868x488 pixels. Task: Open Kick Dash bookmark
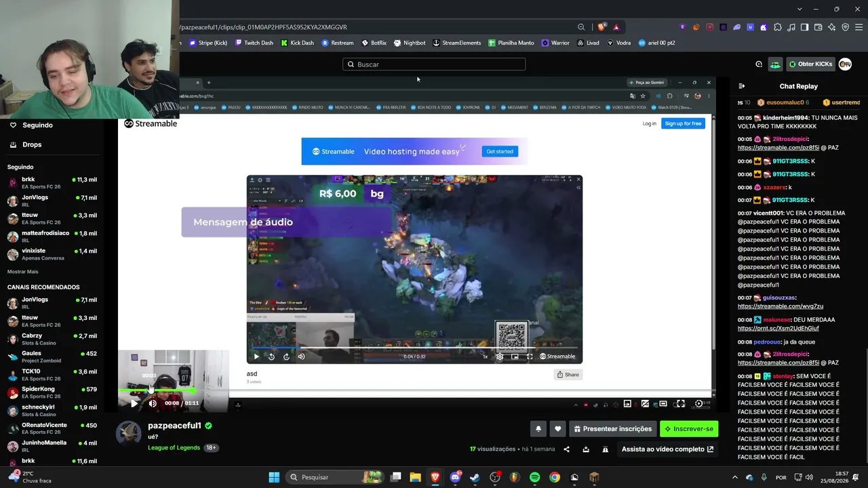pyautogui.click(x=298, y=43)
